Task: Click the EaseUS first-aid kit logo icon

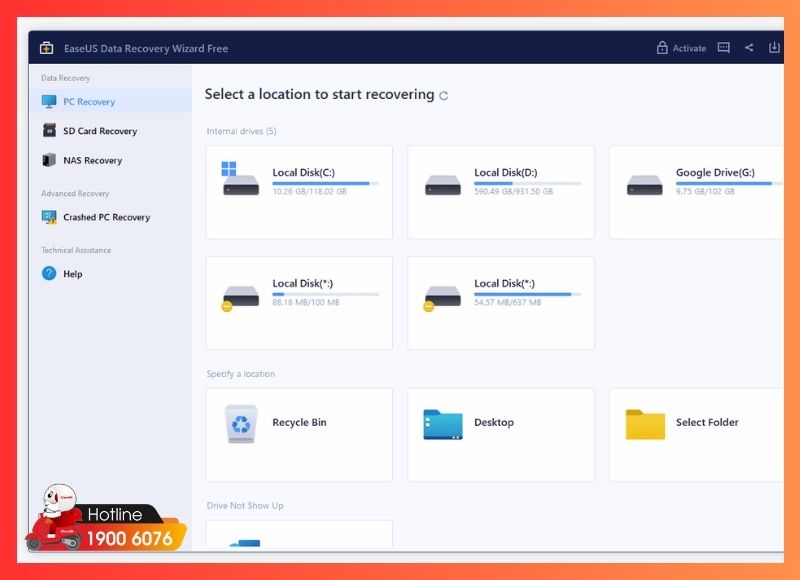Action: tap(46, 48)
